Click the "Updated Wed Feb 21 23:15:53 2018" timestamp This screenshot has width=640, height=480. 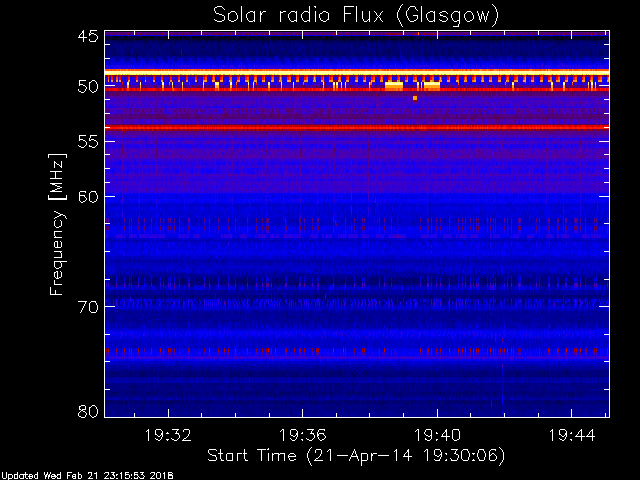(87, 476)
